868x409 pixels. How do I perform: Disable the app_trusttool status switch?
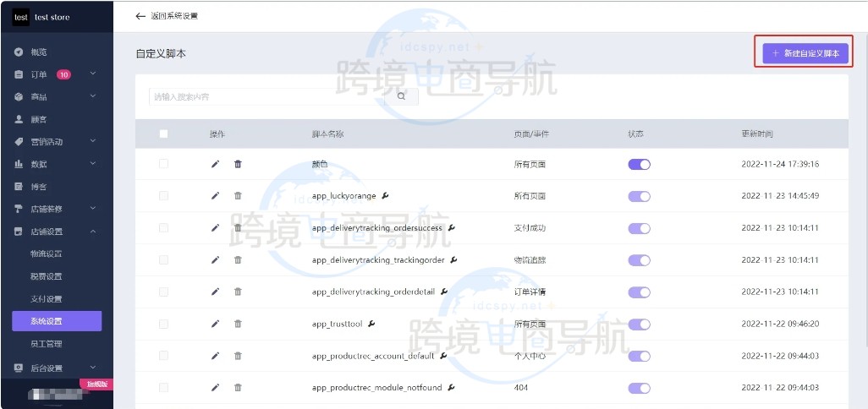click(x=639, y=324)
